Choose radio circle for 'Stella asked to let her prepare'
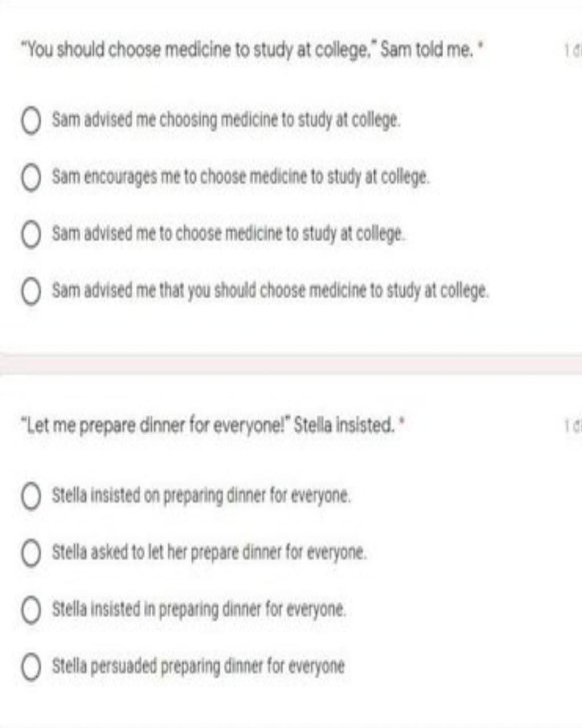This screenshot has width=582, height=728. click(31, 553)
